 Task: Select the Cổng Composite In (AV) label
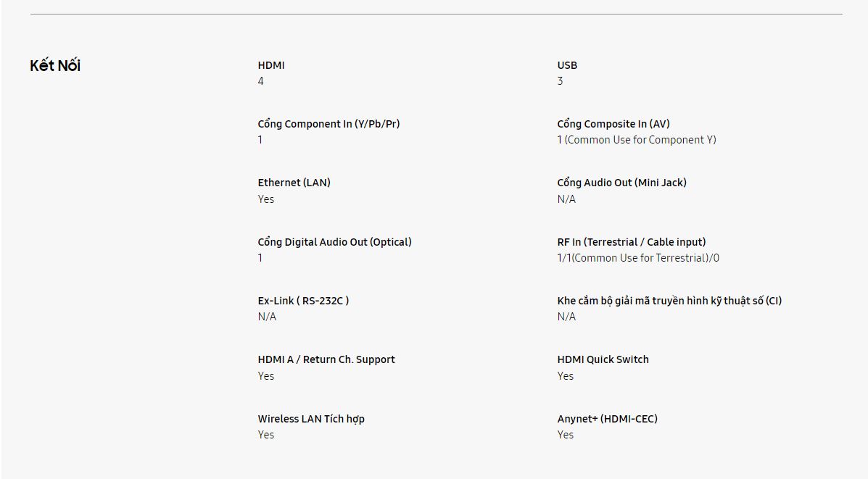tap(613, 124)
